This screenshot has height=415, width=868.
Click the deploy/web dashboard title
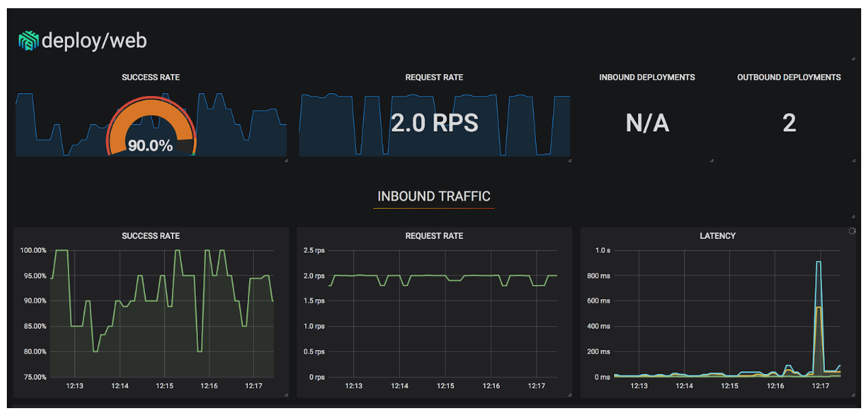click(94, 41)
